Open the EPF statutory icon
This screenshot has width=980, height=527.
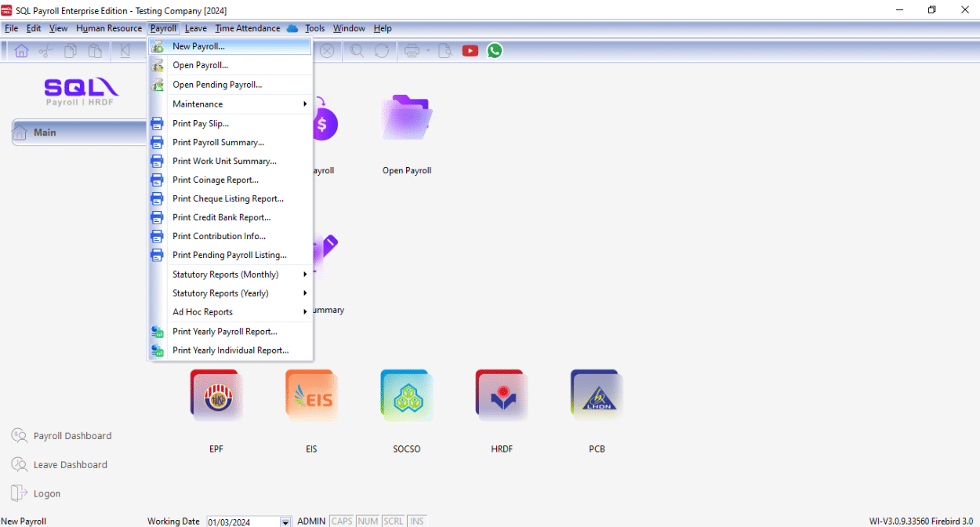pos(216,395)
